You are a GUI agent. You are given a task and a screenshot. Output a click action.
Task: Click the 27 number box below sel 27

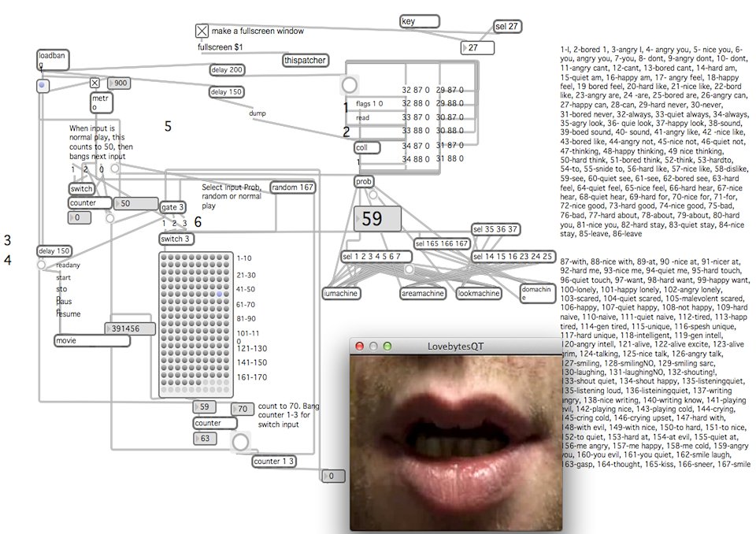coord(478,48)
